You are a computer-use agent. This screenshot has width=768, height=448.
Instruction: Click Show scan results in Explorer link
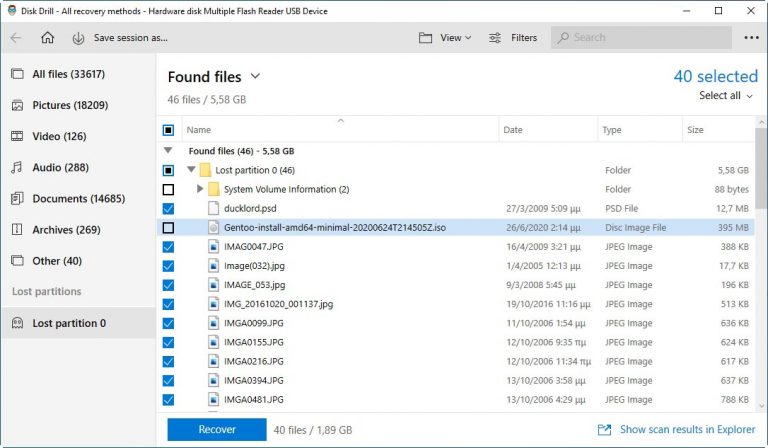[x=687, y=429]
